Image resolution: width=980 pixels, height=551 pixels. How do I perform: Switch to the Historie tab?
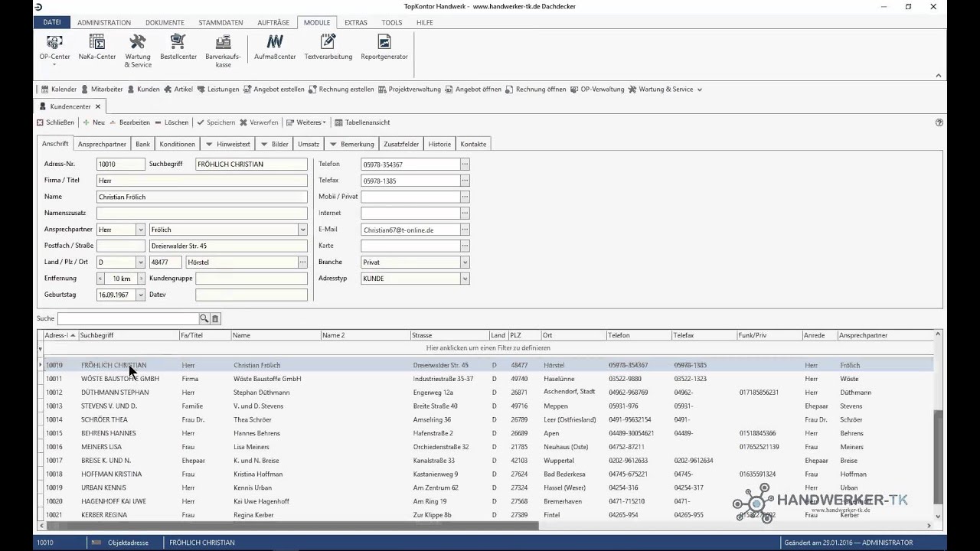click(x=439, y=144)
